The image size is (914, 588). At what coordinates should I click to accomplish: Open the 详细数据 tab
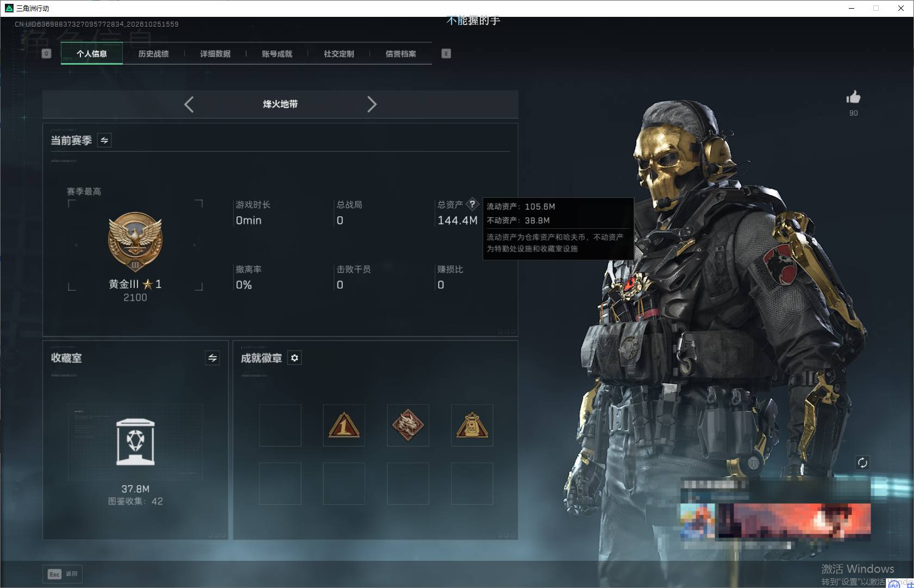pos(215,53)
